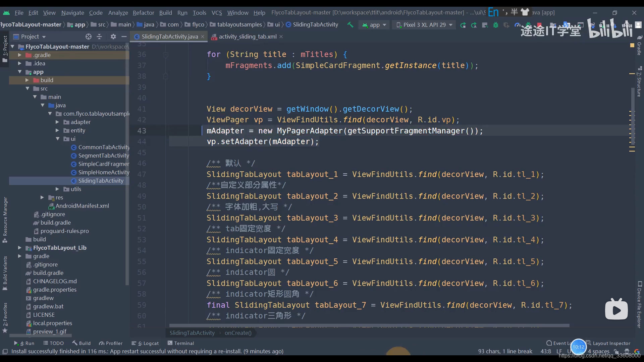Click the Apply Changes and Restart Activity icon

(474, 25)
